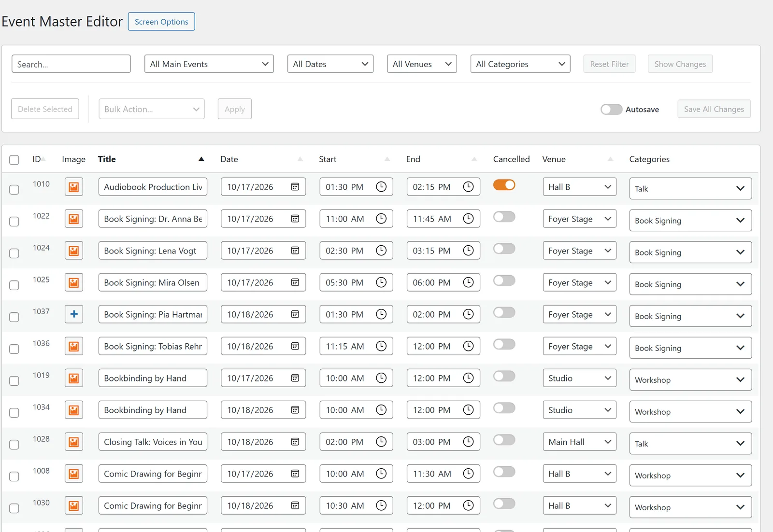Open calendar picker for event 1030 date
This screenshot has width=773, height=532.
click(x=295, y=505)
